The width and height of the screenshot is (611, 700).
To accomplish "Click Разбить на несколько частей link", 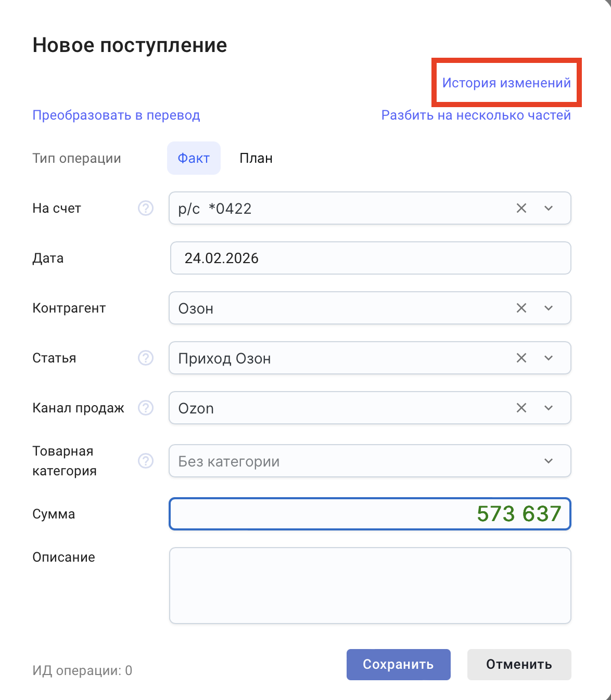I will pos(476,115).
